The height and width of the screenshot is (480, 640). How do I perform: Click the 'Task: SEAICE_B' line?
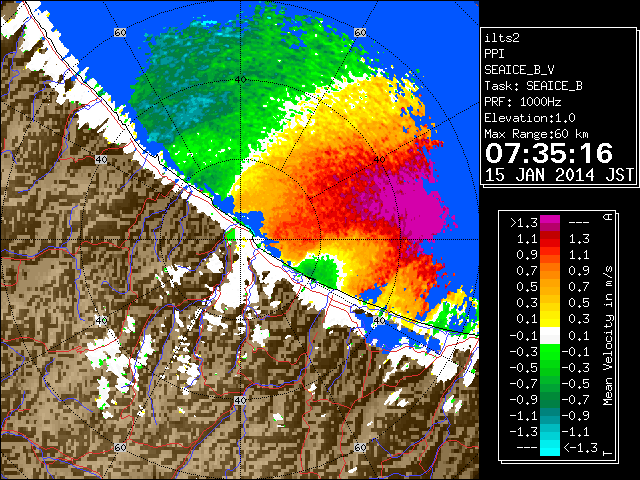click(533, 86)
